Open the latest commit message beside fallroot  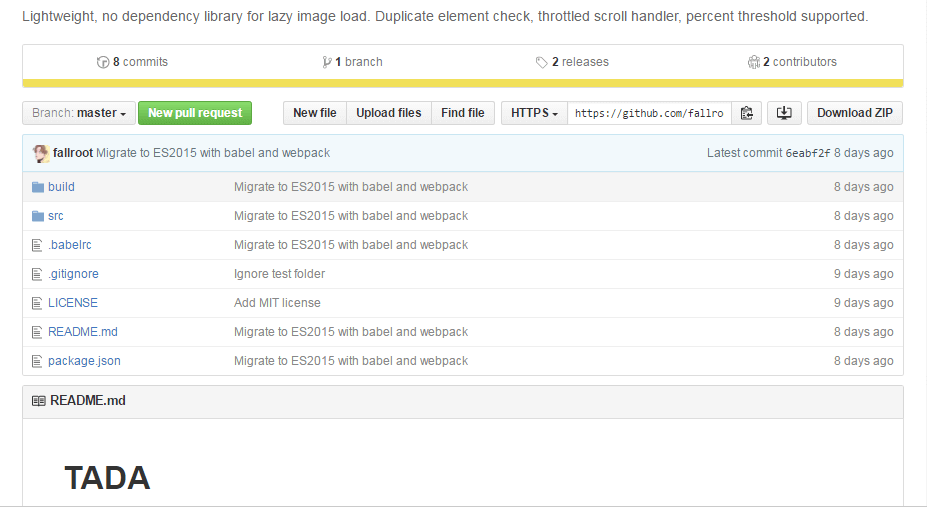(213, 153)
